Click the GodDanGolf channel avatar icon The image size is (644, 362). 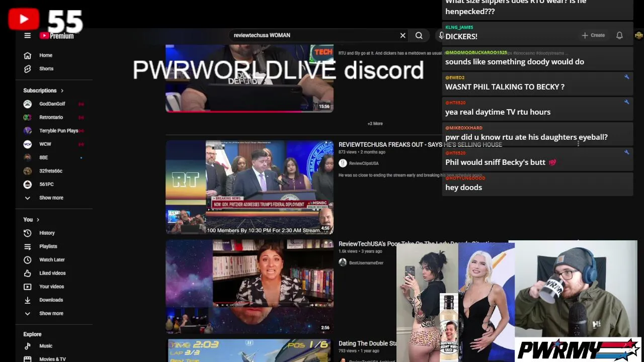28,104
